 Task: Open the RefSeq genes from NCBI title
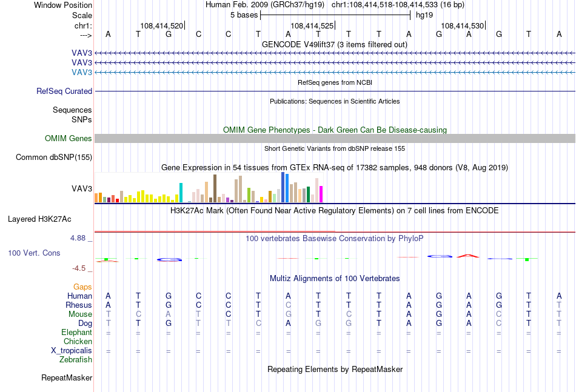335,82
